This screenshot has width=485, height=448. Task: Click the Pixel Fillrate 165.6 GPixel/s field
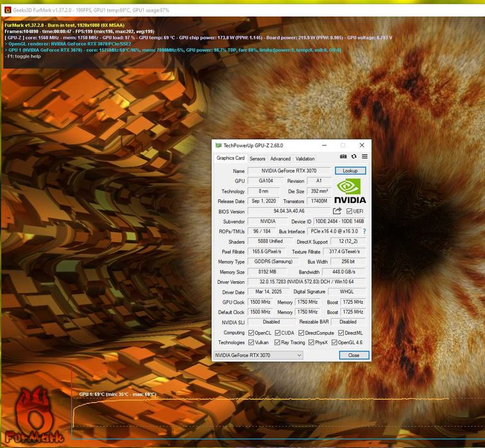[x=267, y=251]
